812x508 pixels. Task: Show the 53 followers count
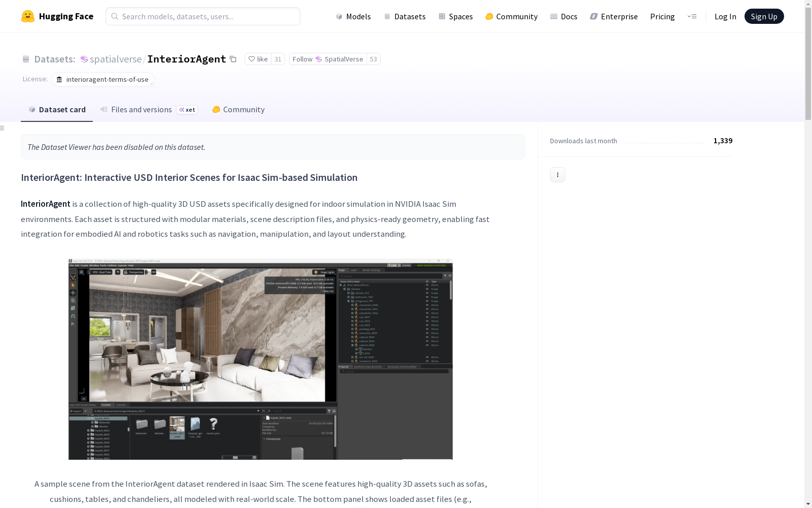pos(374,59)
